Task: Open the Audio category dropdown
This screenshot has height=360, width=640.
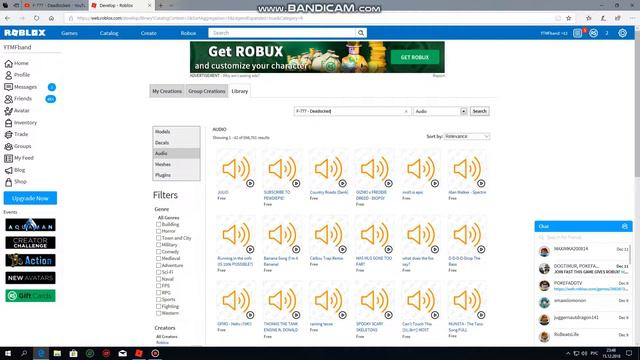Action: pos(440,111)
